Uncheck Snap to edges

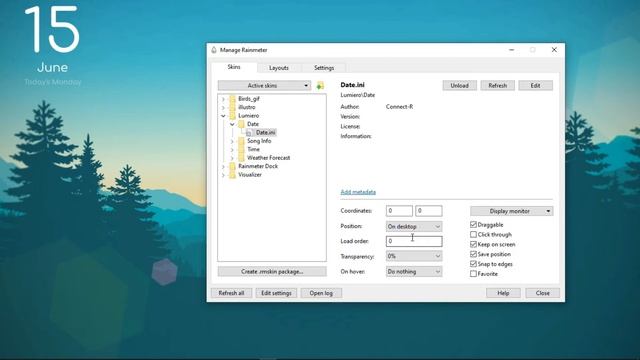click(473, 264)
